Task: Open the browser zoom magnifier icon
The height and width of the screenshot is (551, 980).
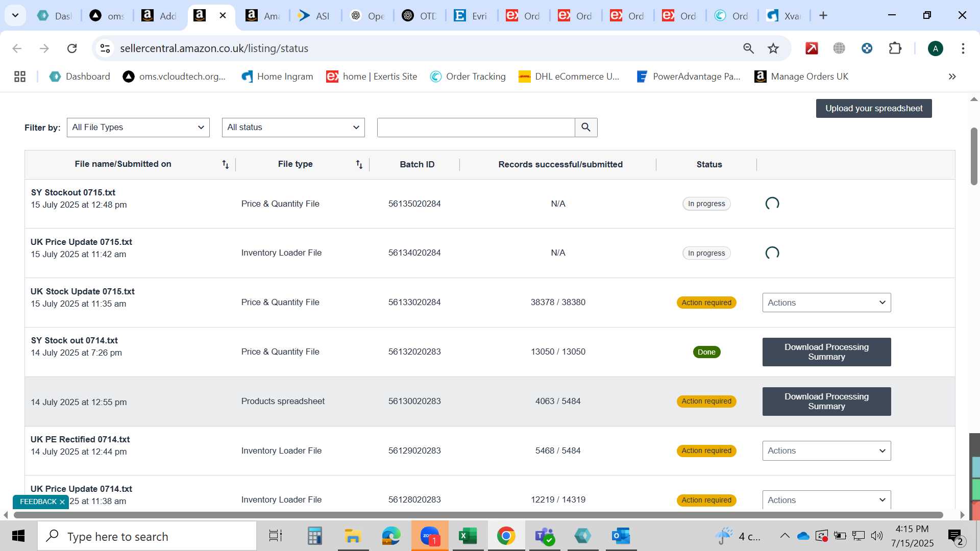Action: pos(748,48)
